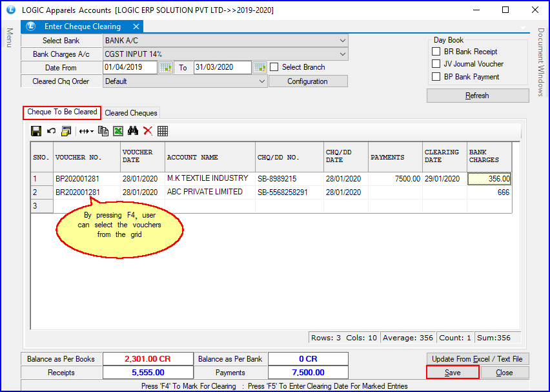Click the floppy disk save icon in grid toolbar

36,131
